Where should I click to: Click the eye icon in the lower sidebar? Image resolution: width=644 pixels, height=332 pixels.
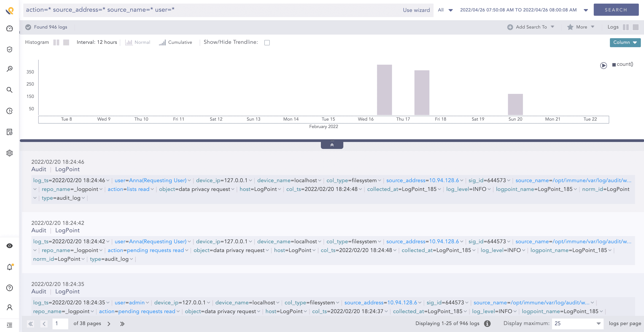pyautogui.click(x=9, y=246)
